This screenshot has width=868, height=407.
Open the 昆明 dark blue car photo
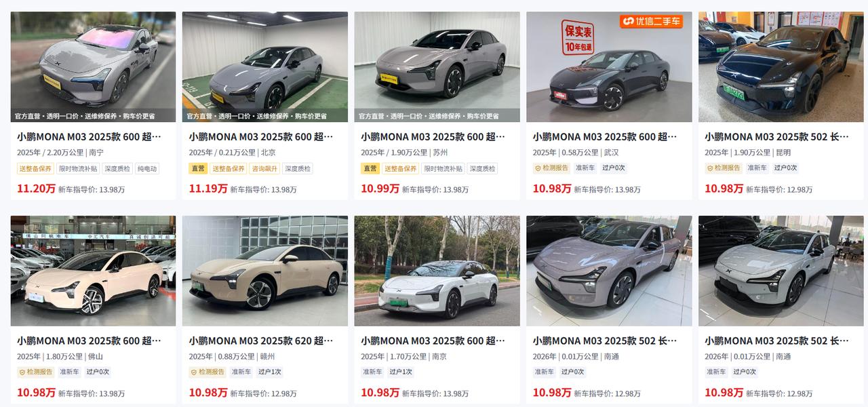(x=781, y=66)
